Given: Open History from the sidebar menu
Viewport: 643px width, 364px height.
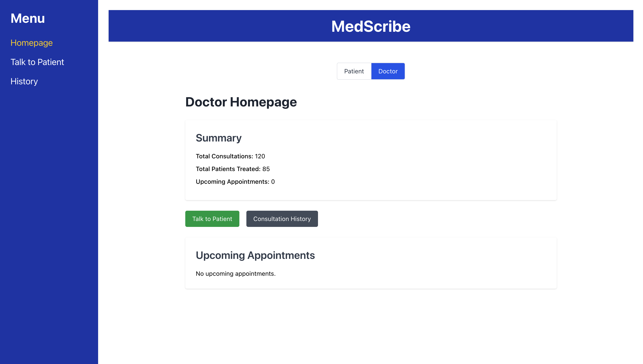Looking at the screenshot, I should tap(24, 81).
